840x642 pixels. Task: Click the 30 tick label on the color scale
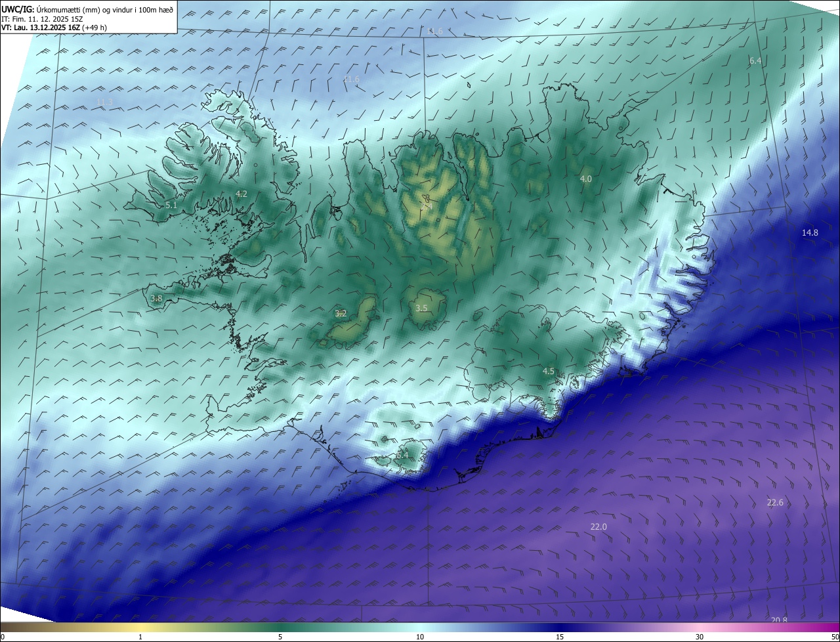click(x=700, y=637)
